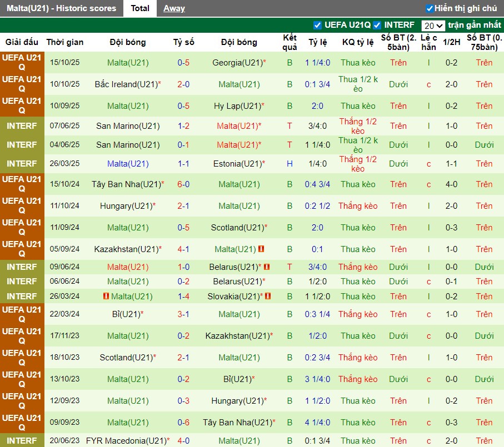Toggle the 'Hiển thị ghi chú' checkbox

(430, 8)
